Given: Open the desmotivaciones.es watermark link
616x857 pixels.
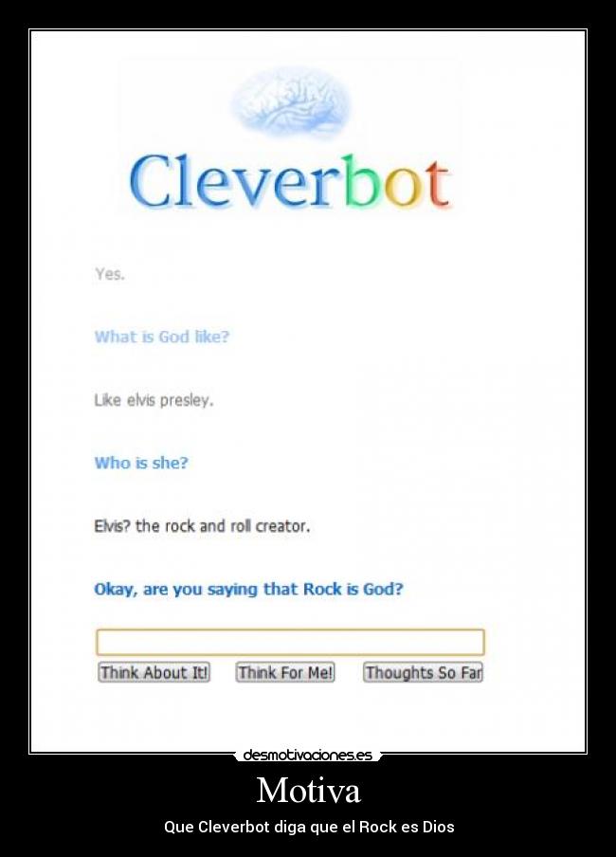Looking at the screenshot, I should coord(308,756).
